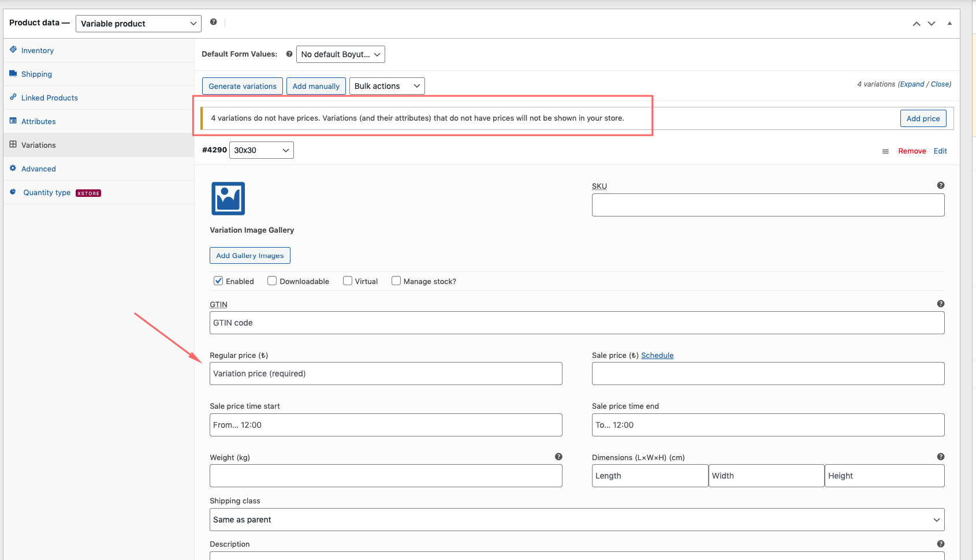This screenshot has width=976, height=560.
Task: Click the '#4290' variation ID text
Action: pyautogui.click(x=214, y=150)
